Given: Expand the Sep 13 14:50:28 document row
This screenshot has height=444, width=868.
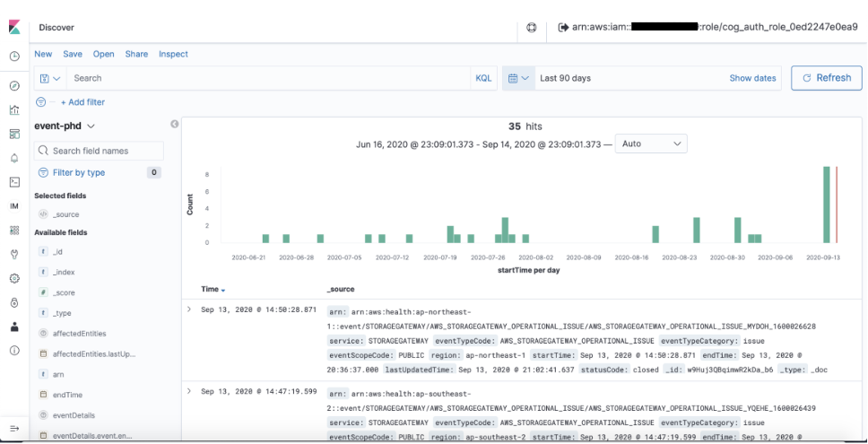Looking at the screenshot, I should pyautogui.click(x=188, y=309).
